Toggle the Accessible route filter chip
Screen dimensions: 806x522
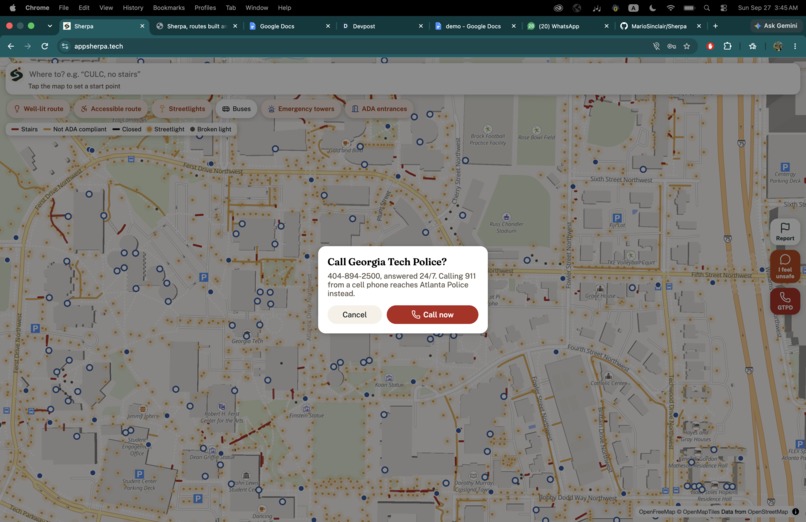point(111,108)
